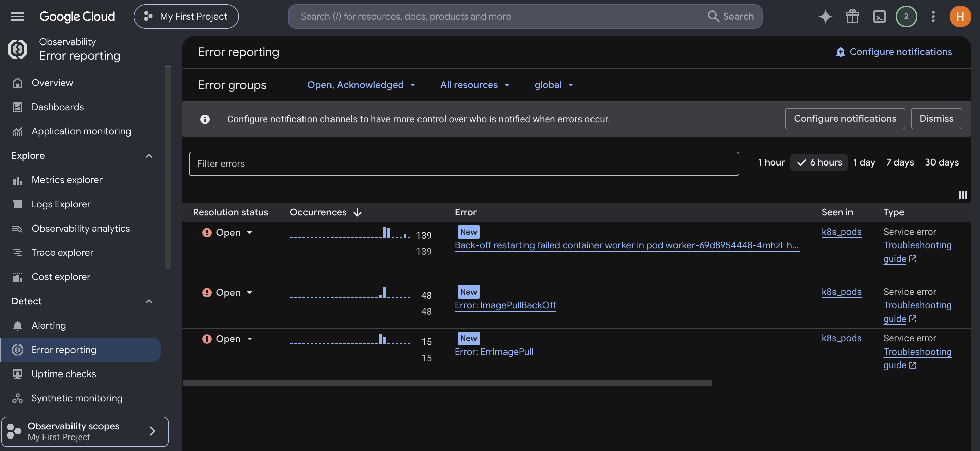980x451 pixels.
Task: Click the Observability product hexagon icon
Action: click(x=18, y=49)
